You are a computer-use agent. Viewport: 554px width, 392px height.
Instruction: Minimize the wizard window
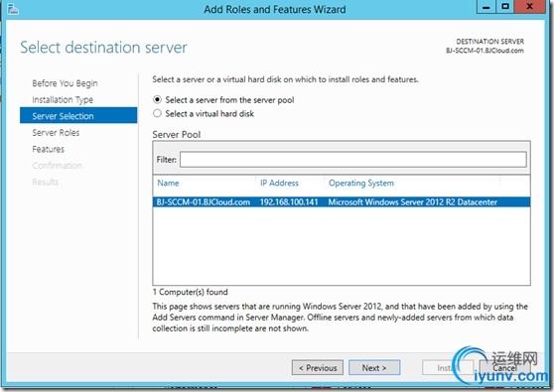(486, 7)
